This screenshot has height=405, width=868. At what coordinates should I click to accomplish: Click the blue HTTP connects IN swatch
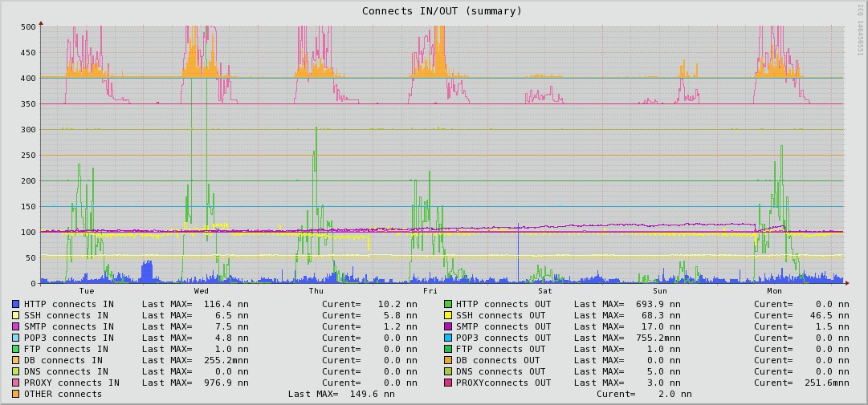pyautogui.click(x=15, y=305)
